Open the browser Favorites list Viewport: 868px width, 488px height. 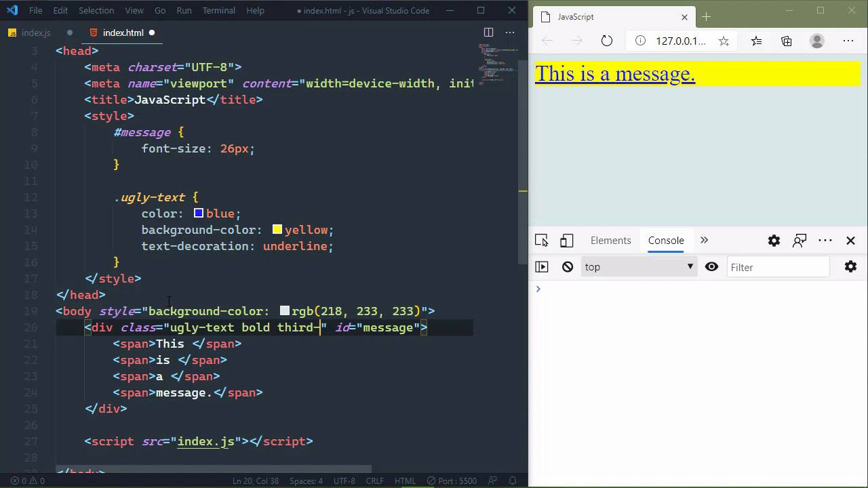click(x=757, y=41)
